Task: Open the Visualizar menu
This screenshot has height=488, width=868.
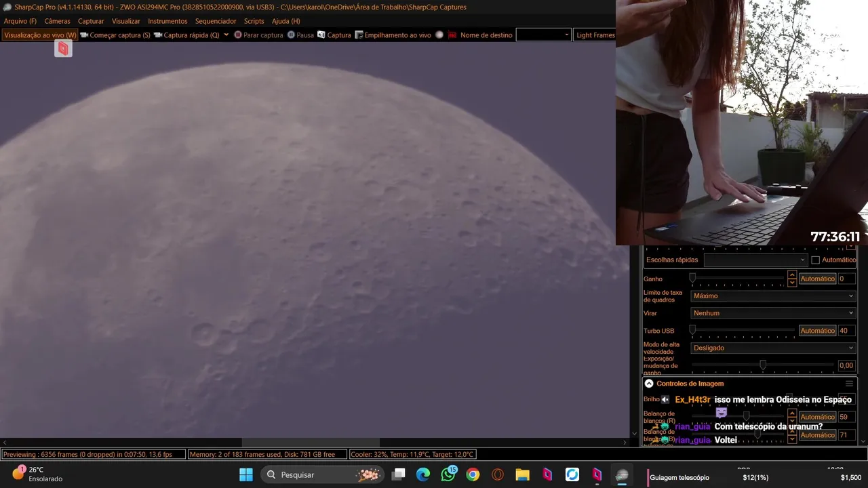Action: coord(126,21)
